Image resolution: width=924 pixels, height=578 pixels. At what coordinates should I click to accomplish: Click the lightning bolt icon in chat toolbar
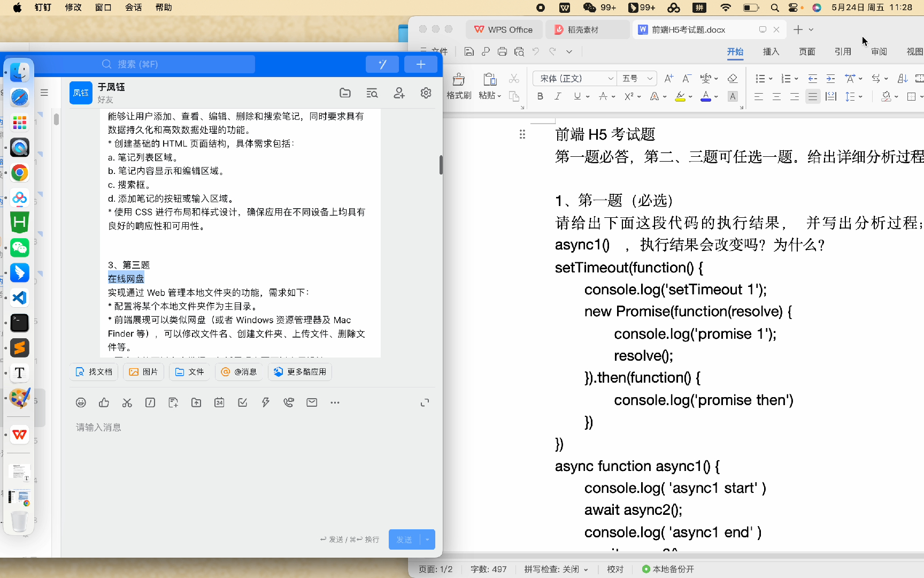(x=266, y=402)
